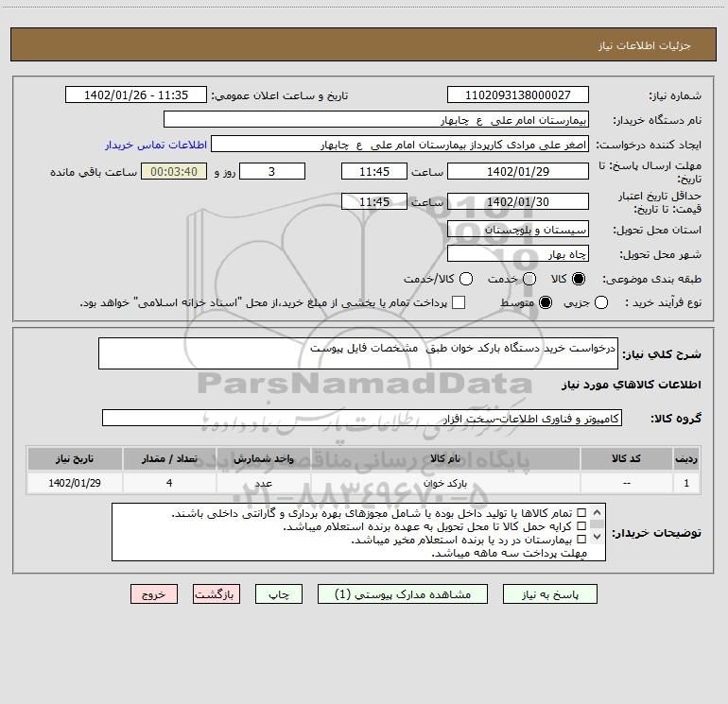Toggle the اسناد خزانه اسلامی payment checkbox
Viewport: 728px width, 704px height.
459,302
